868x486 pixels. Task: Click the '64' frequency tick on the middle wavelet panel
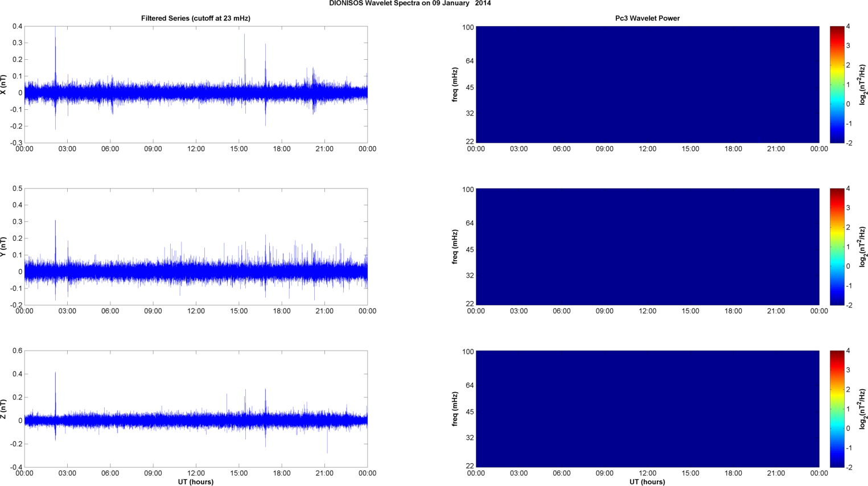(470, 223)
